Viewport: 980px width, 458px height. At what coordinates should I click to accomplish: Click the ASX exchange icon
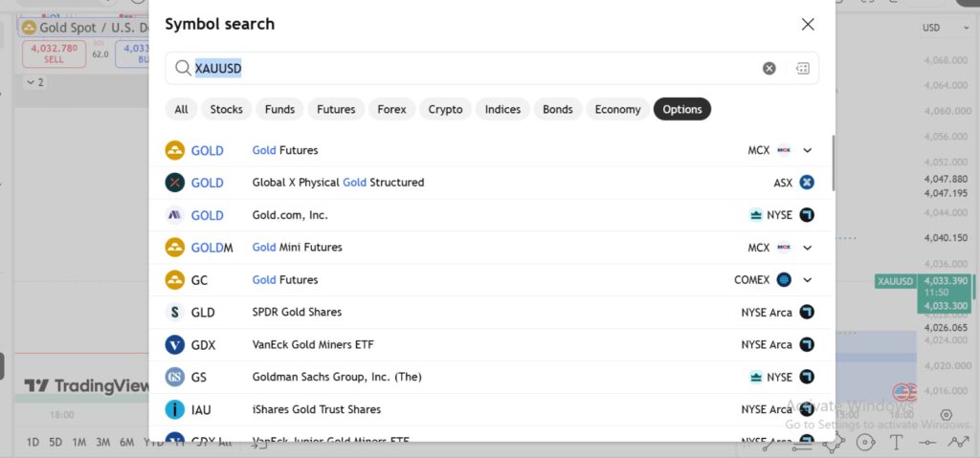(807, 183)
